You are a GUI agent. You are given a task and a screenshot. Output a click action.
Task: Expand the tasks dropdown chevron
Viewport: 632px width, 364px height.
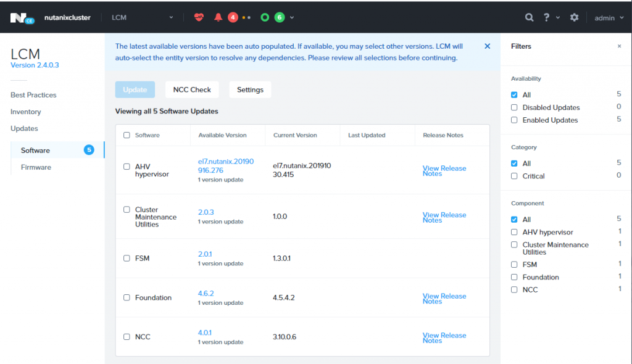point(292,18)
